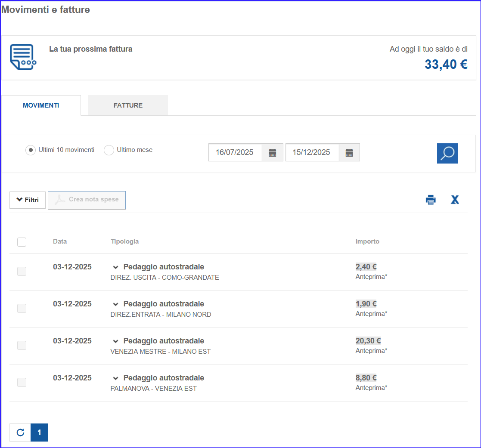Tick checkbox for PALMANOVA row
This screenshot has height=448, width=481.
point(22,382)
